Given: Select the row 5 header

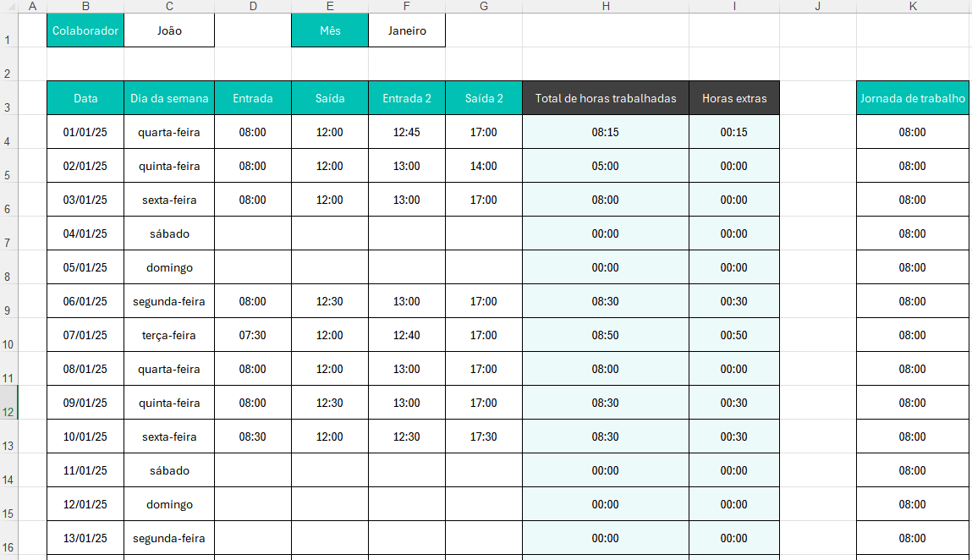Looking at the screenshot, I should pos(8,167).
